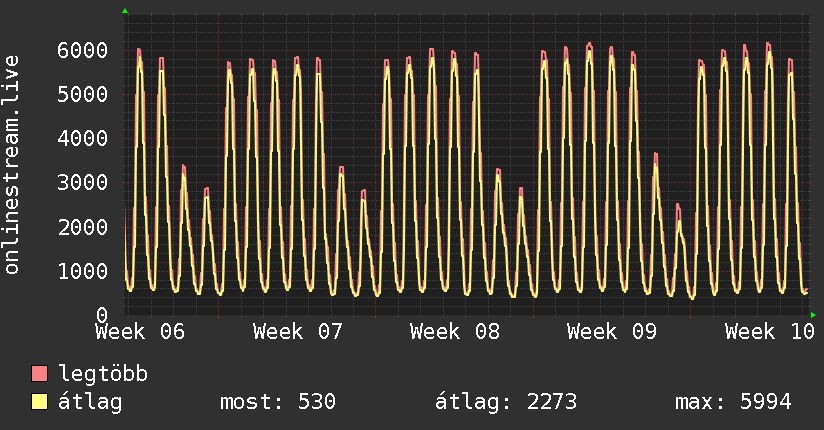Screen dimensions: 824x430
Task: Click the 'most: 530' current value
Action: tap(277, 402)
